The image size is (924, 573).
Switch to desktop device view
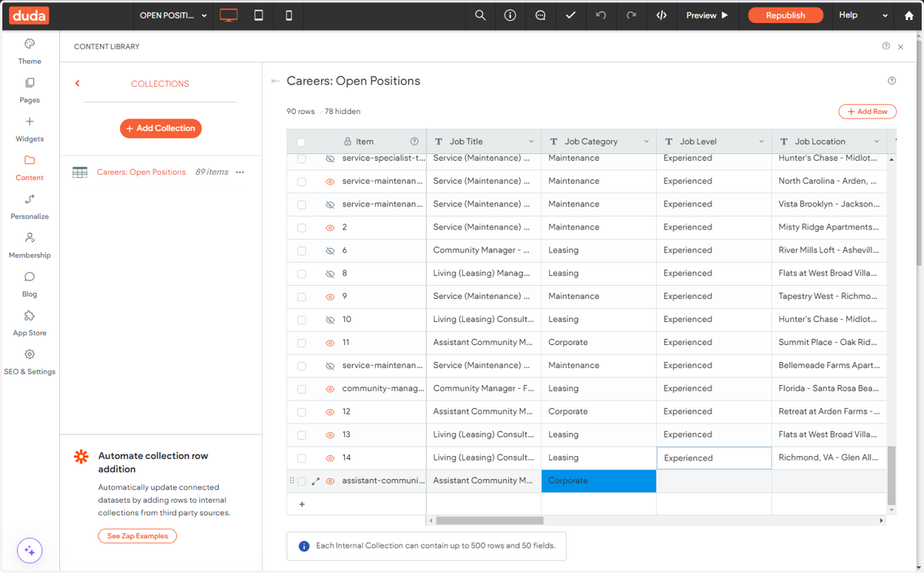coord(229,15)
